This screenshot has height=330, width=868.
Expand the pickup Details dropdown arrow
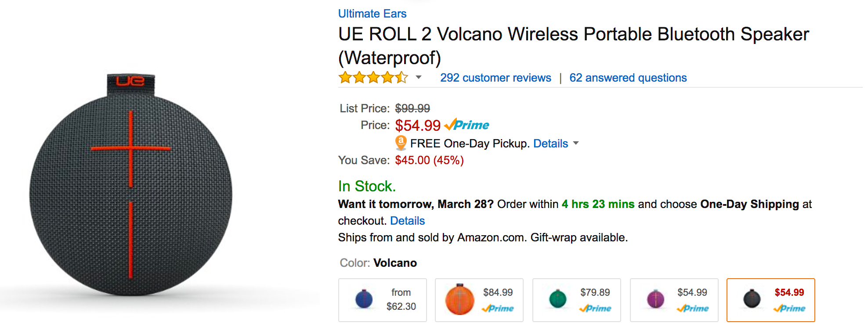[576, 143]
